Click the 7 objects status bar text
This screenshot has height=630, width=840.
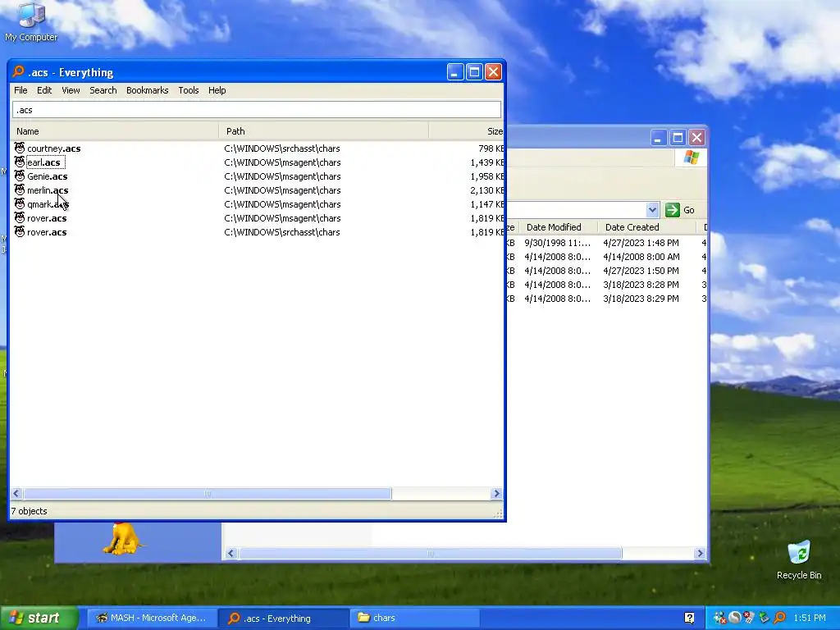click(29, 511)
